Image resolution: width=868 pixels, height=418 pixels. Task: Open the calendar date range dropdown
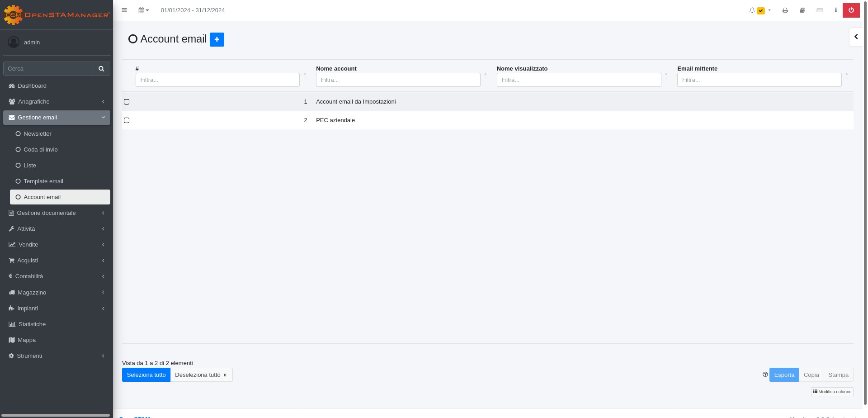point(143,10)
